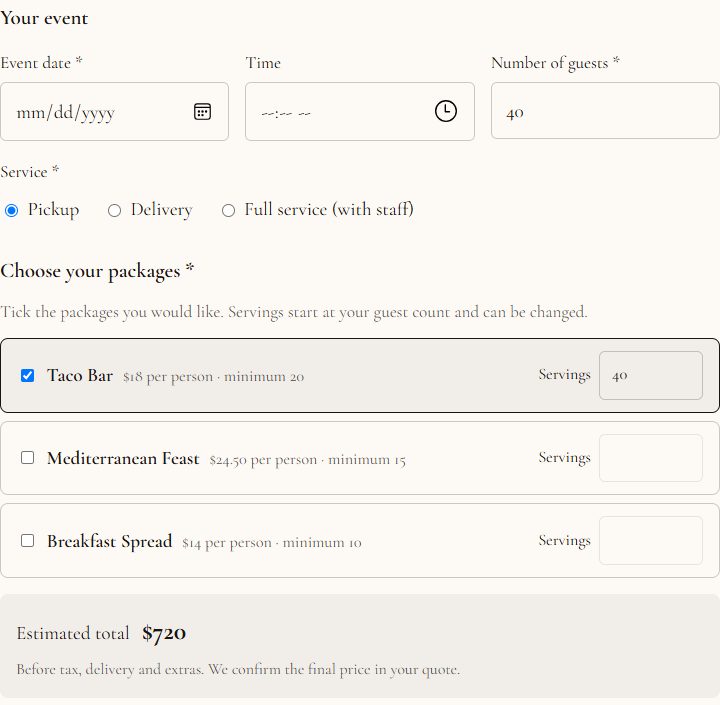Viewport: 720px width, 705px height.
Task: Click the 'Number of guests' label
Action: (556, 63)
